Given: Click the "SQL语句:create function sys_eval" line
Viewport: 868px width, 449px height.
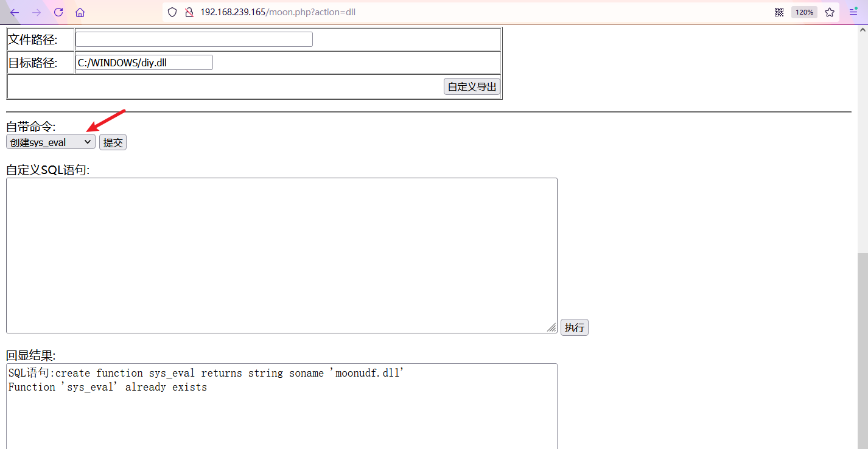Looking at the screenshot, I should [206, 373].
